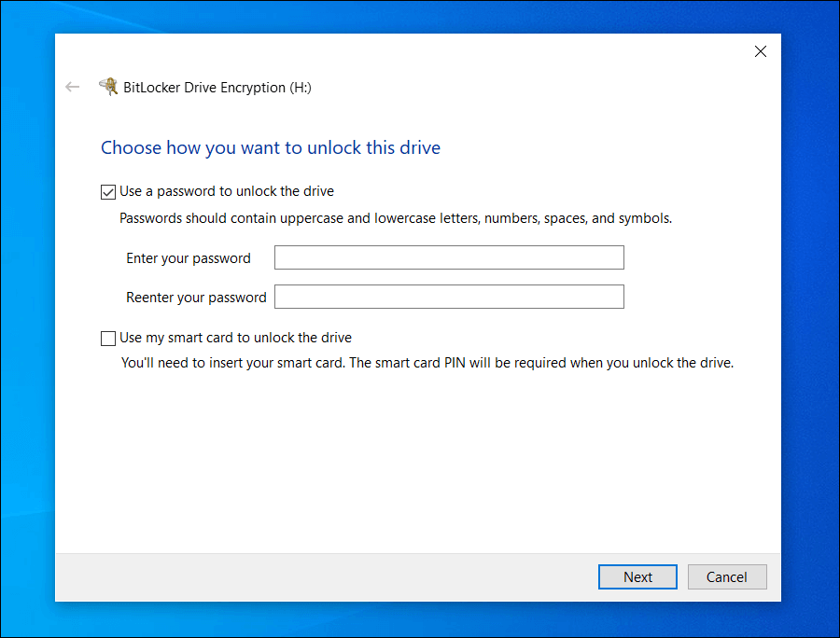Click the back arrow navigation icon
The width and height of the screenshot is (840, 638).
click(x=73, y=87)
